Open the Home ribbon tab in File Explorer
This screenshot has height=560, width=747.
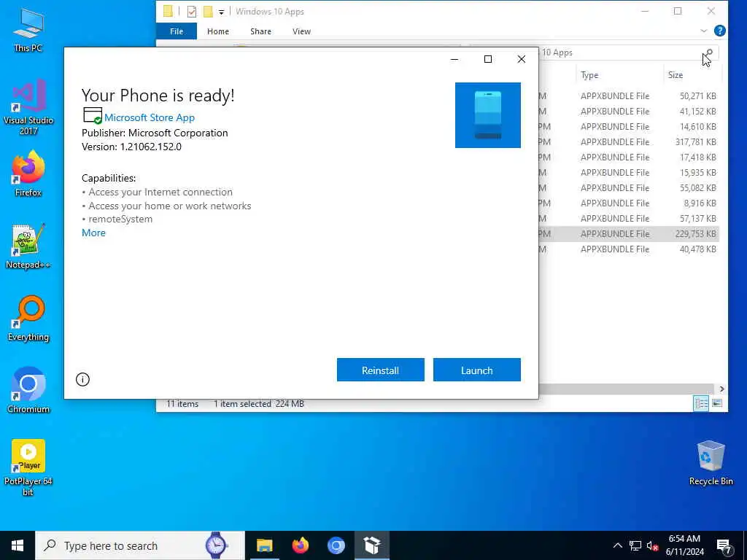point(217,31)
